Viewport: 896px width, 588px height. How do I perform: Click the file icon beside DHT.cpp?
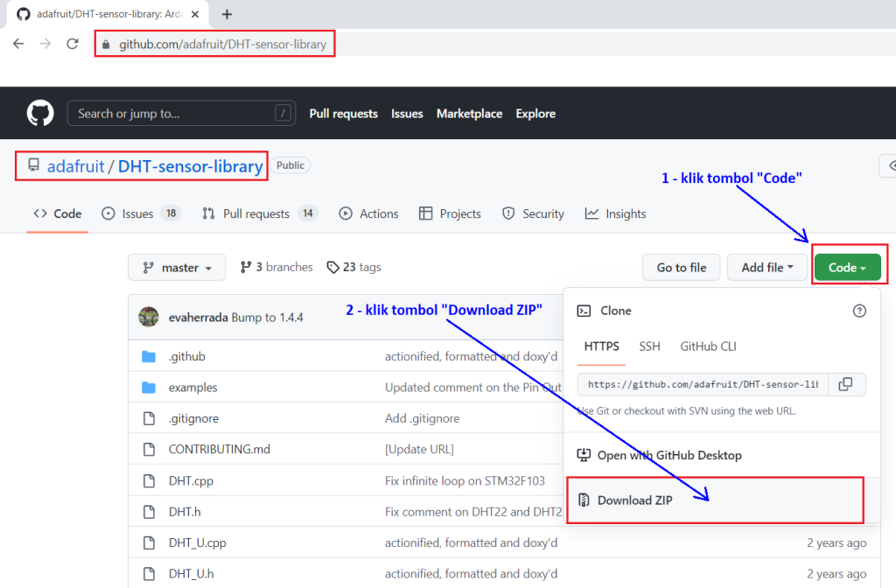(148, 479)
